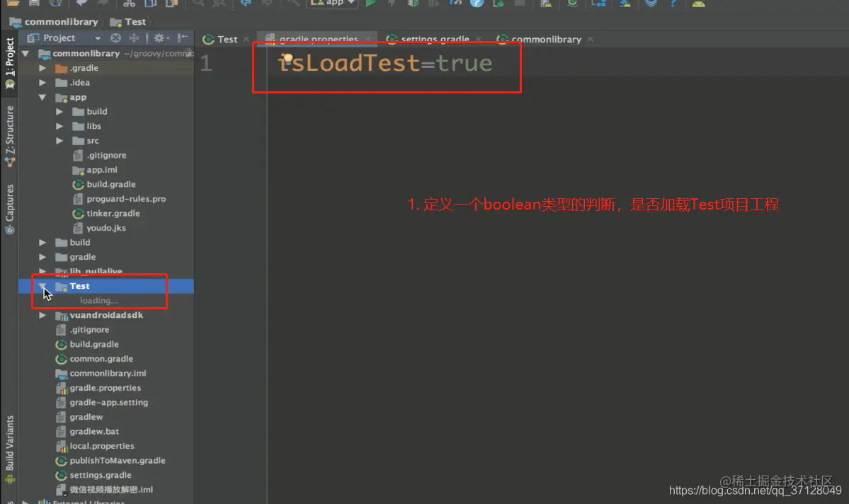The width and height of the screenshot is (849, 504).
Task: Click the gradle icon beside common.gradle
Action: coord(61,359)
